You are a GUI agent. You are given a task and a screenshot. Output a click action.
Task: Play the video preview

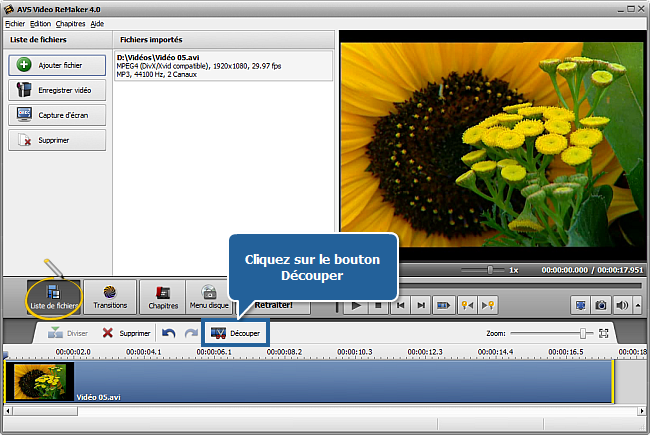pyautogui.click(x=355, y=305)
